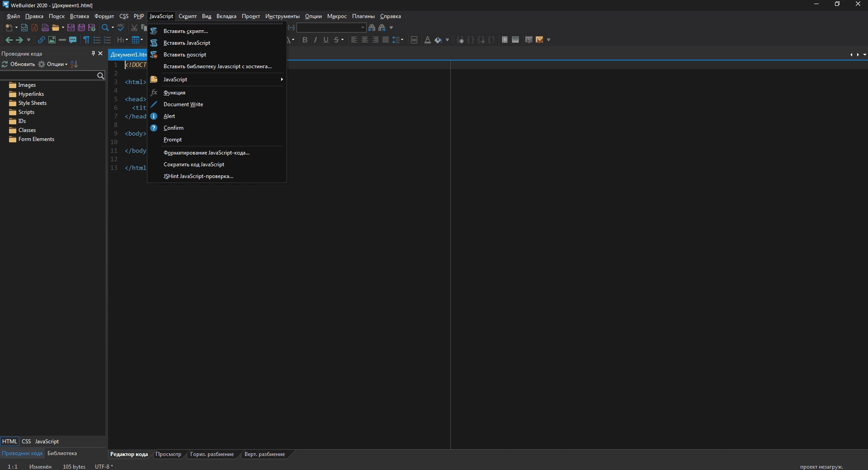Click the insert image icon

click(x=52, y=40)
